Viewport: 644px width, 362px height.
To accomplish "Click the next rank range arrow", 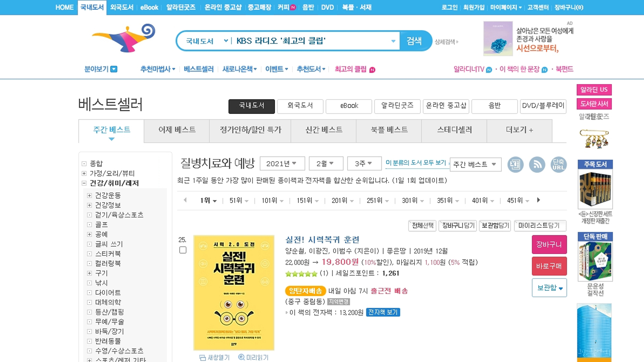I will point(539,200).
